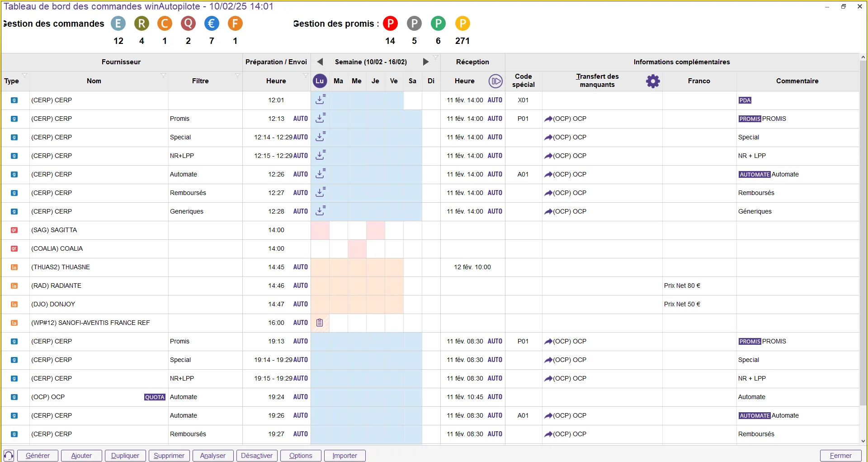Click the Analyser button
Viewport: 868px width, 462px height.
coord(213,456)
